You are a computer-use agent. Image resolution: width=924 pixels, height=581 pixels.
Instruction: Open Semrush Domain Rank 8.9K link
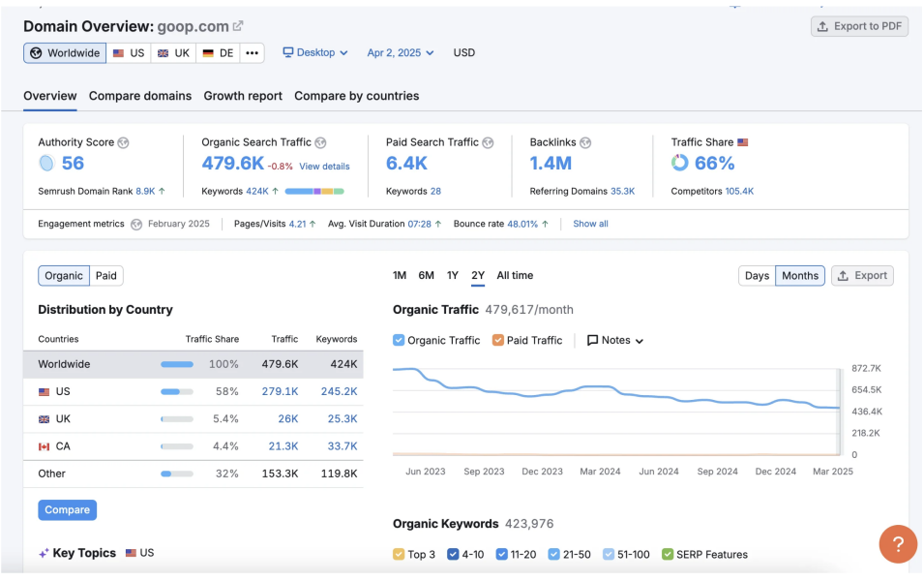point(145,191)
